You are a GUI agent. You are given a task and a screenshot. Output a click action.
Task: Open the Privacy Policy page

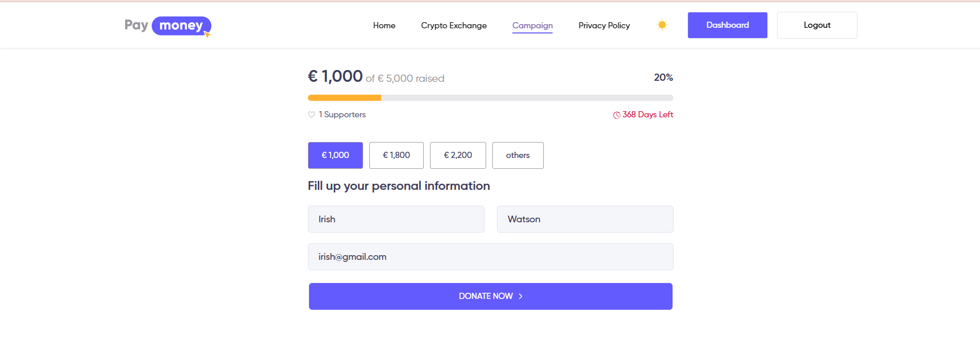(x=604, y=26)
